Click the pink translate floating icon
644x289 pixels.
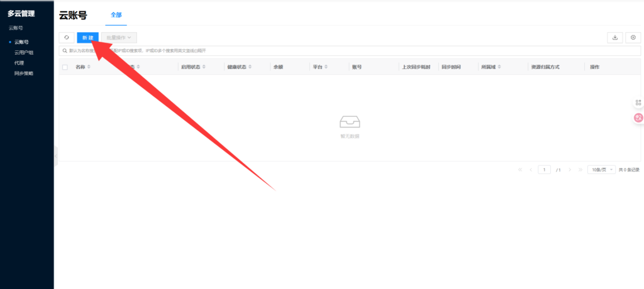click(x=638, y=117)
